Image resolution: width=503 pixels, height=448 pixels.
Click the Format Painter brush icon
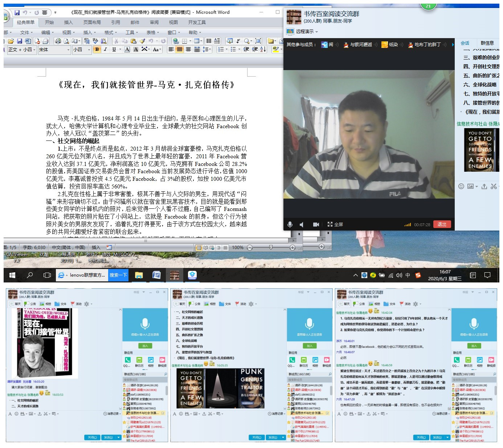142,41
